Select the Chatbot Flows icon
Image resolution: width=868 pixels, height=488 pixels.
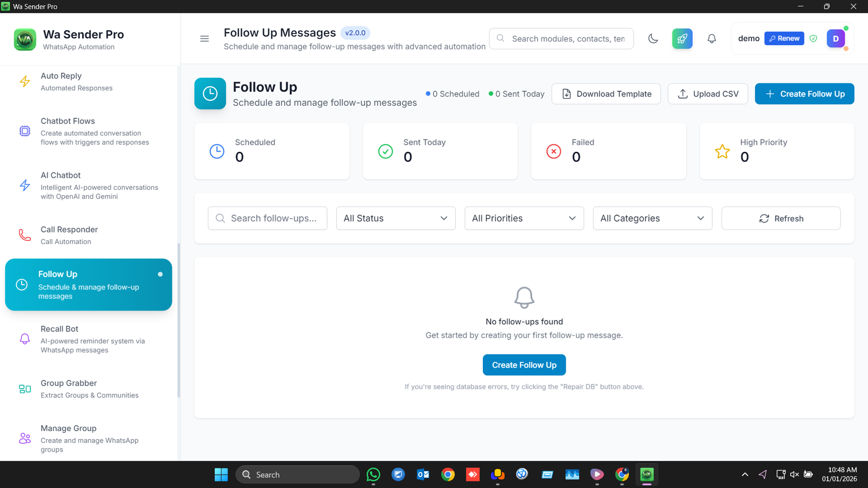pos(24,131)
